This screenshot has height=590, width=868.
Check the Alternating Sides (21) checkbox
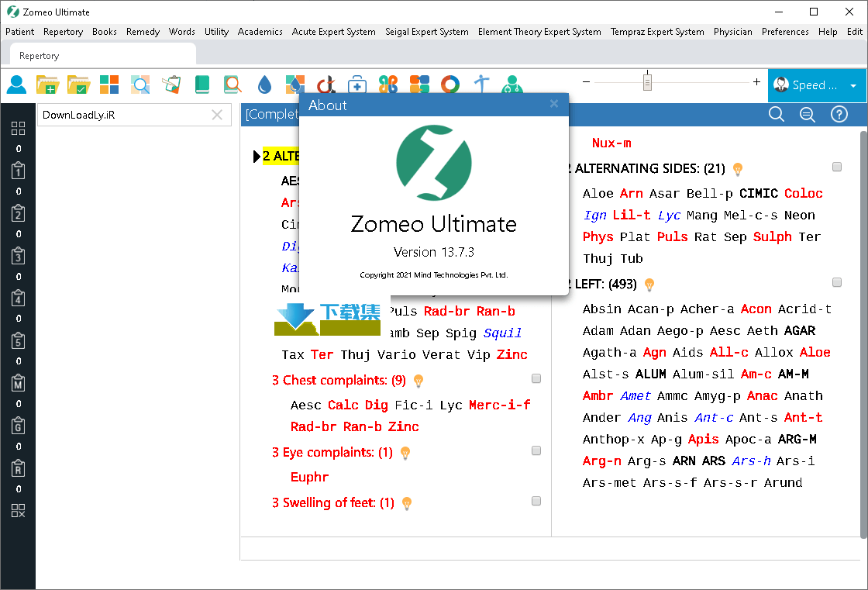[x=837, y=167]
